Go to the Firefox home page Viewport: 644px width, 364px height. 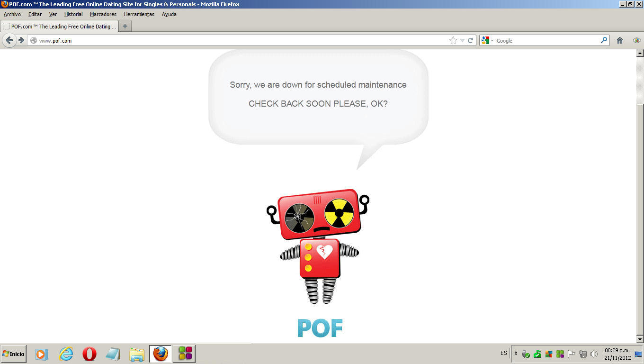pos(620,41)
